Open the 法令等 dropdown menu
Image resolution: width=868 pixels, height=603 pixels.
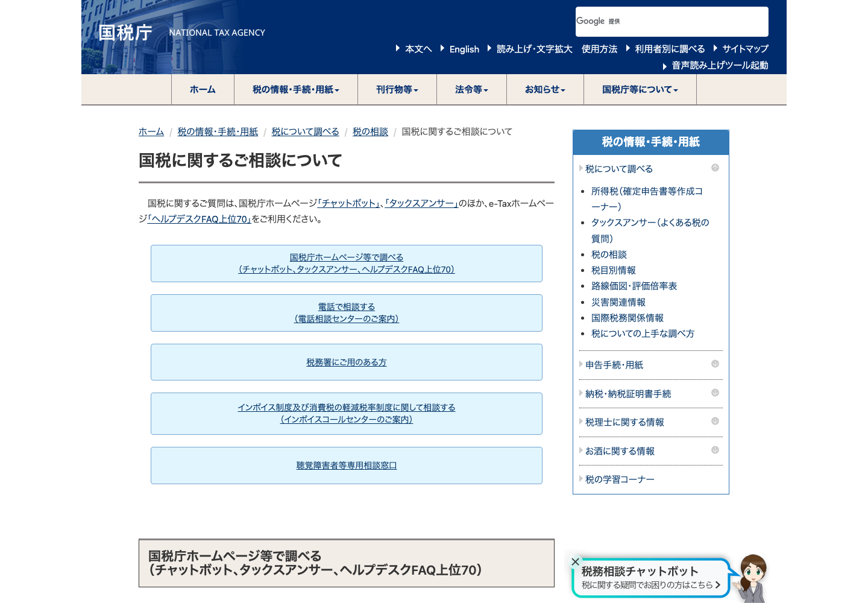[x=471, y=89]
